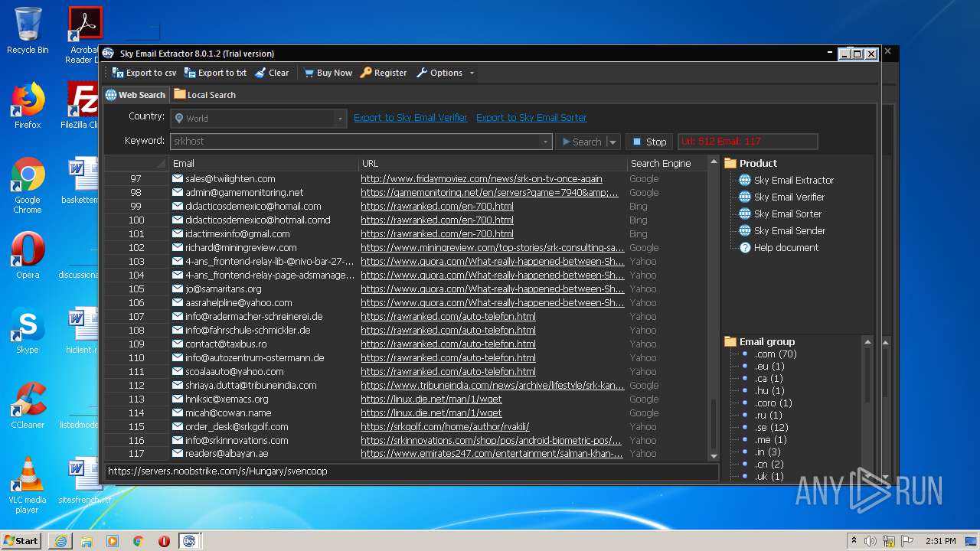980x551 pixels.
Task: Click the results list scroll-down arrow
Action: pyautogui.click(x=714, y=456)
